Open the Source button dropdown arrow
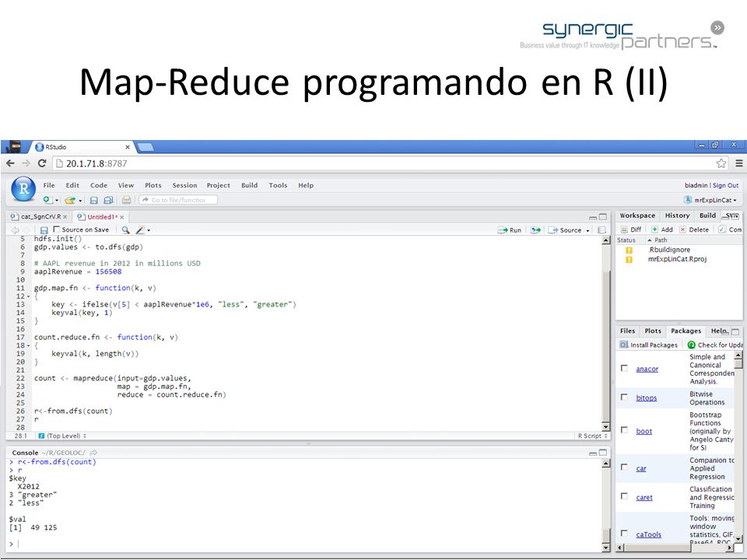This screenshot has width=747, height=560. tap(587, 230)
